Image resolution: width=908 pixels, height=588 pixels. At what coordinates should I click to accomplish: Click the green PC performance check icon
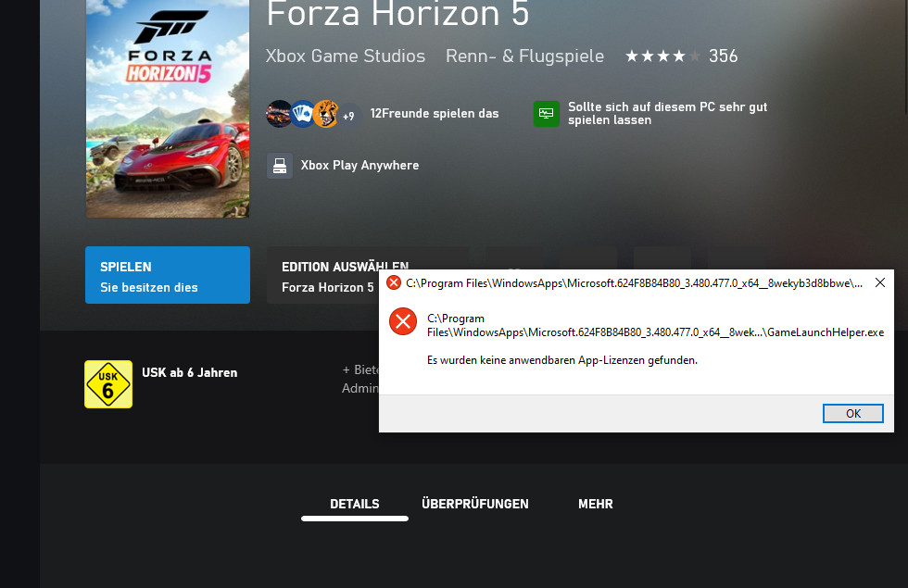click(x=546, y=113)
